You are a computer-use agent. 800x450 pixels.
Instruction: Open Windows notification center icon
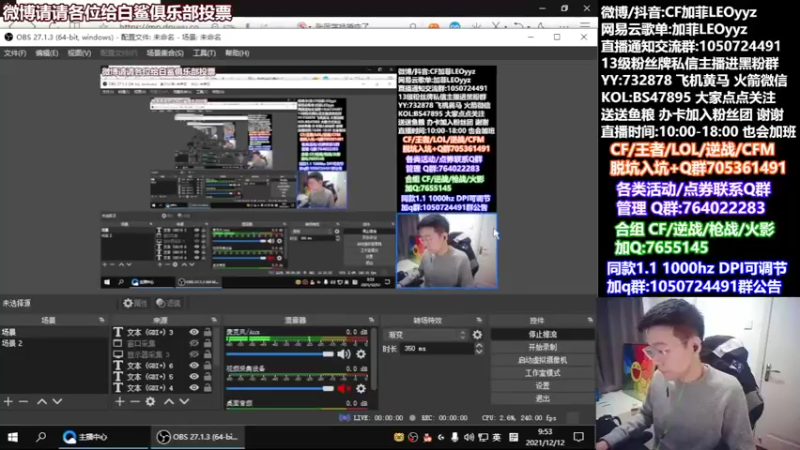[579, 437]
